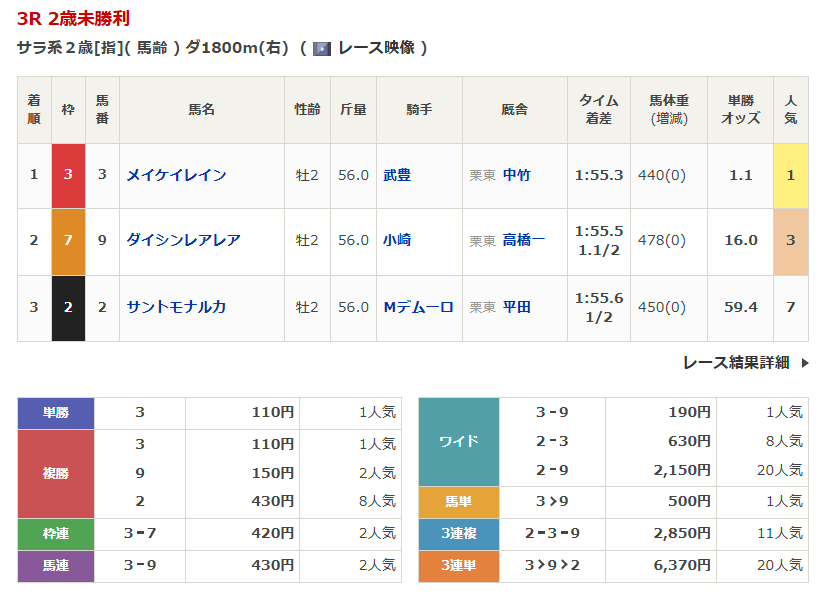The image size is (829, 594).
Task: Click the 単勝 payout label
Action: [x=56, y=412]
